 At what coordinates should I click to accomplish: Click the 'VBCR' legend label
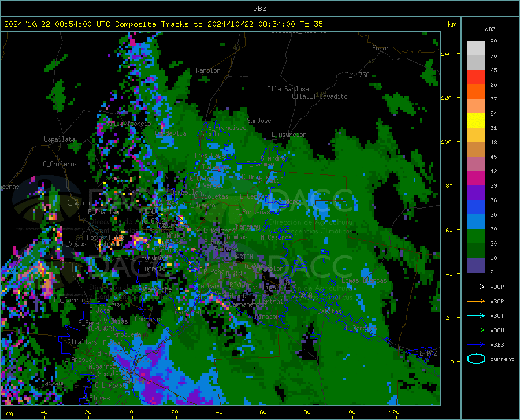(x=497, y=302)
